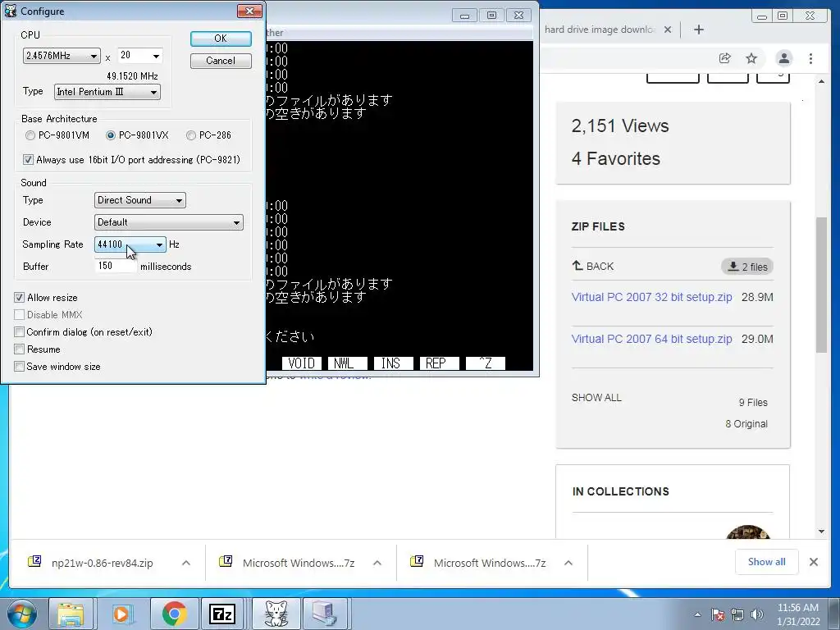
Task: Open the Sampling Rate 44100 dropdown
Action: [130, 244]
